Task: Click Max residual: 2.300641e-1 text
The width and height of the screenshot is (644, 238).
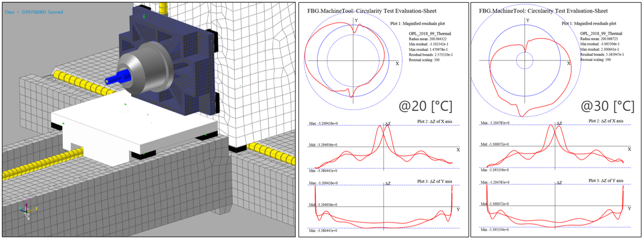Action: coord(600,49)
